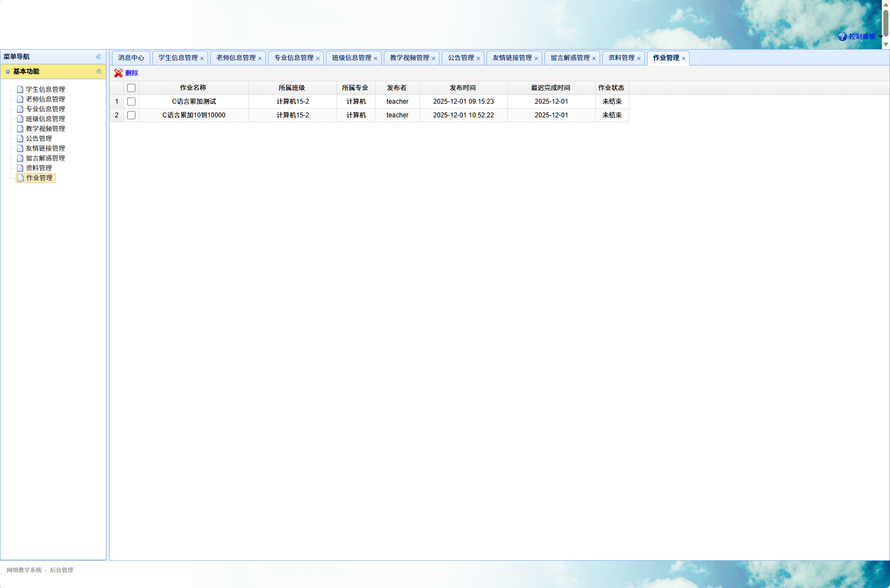Click the 2025-12-01 10:52:22 timestamp cell
This screenshot has width=890, height=588.
click(x=464, y=115)
